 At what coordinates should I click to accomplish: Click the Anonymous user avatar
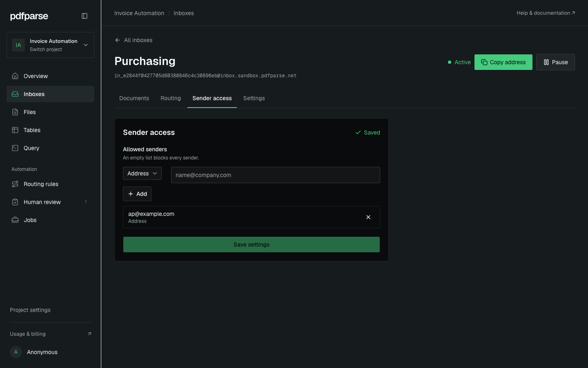tap(16, 352)
